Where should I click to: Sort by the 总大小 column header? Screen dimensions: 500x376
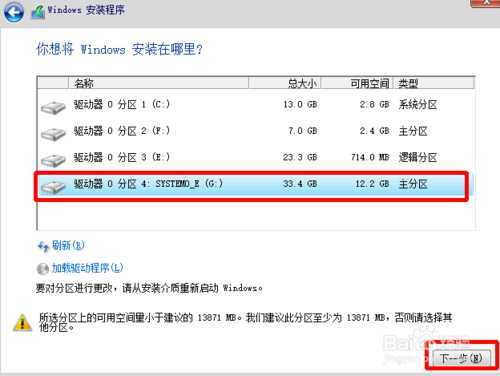click(x=284, y=83)
